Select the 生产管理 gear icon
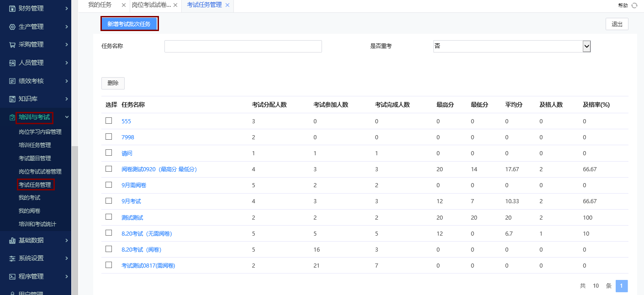This screenshot has width=644, height=295. pyautogui.click(x=12, y=26)
